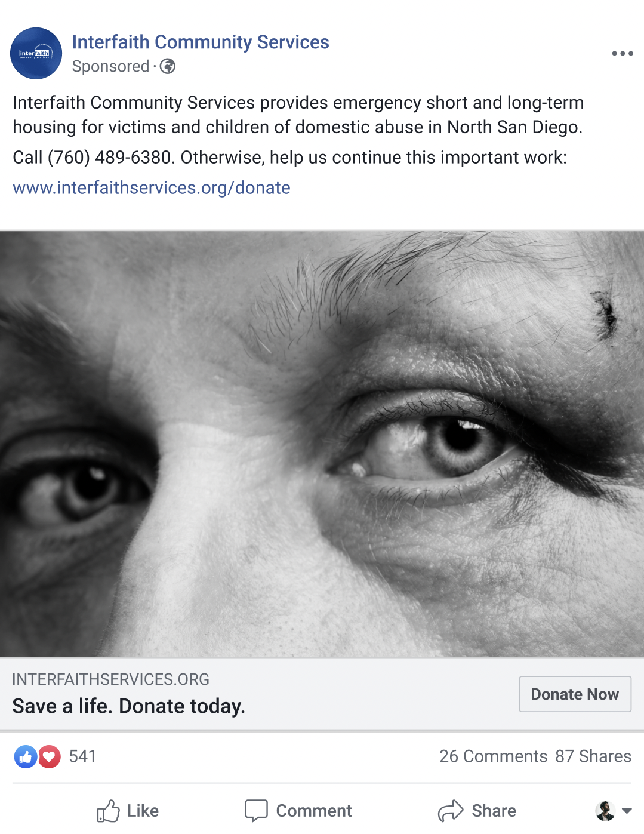View the 26 Comments
The image size is (644, 834).
(493, 756)
